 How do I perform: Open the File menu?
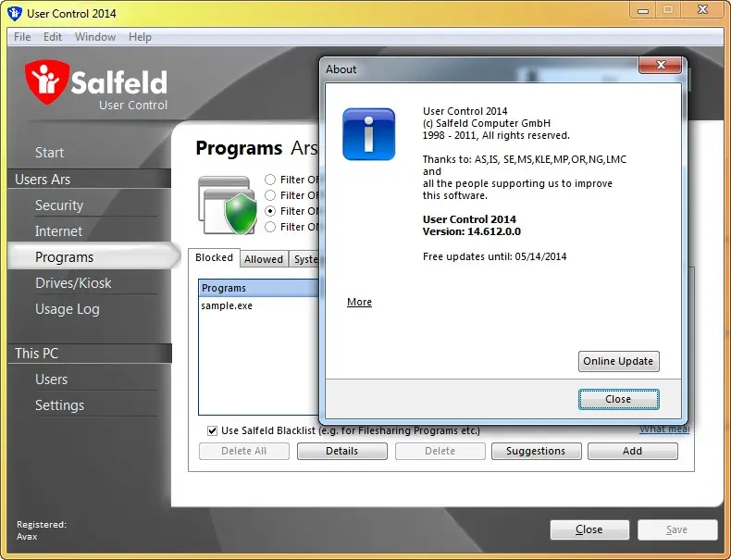22,37
